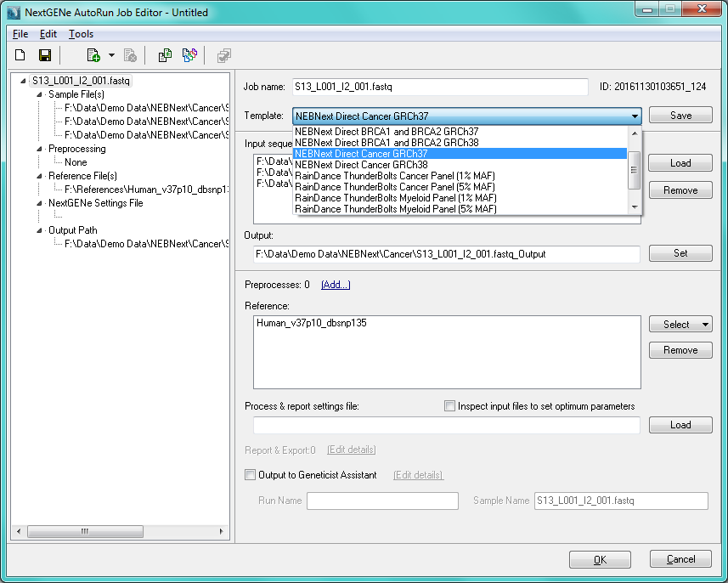Select F:\References\Human_v37p10 tree item
The height and width of the screenshot is (583, 728).
[146, 190]
